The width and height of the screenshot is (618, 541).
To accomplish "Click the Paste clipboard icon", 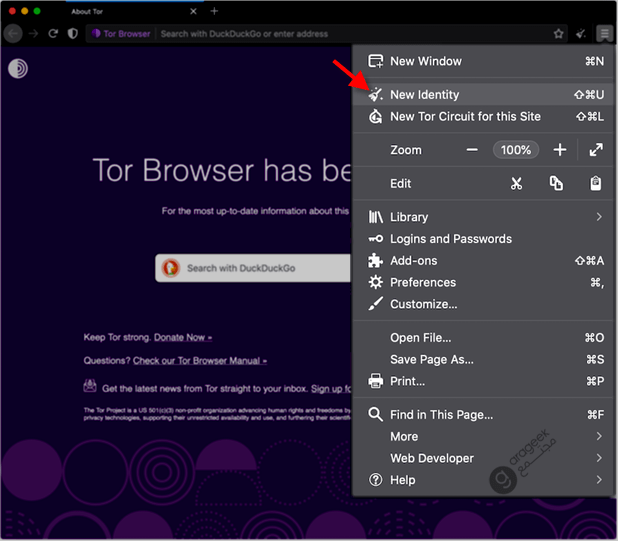I will (x=596, y=183).
